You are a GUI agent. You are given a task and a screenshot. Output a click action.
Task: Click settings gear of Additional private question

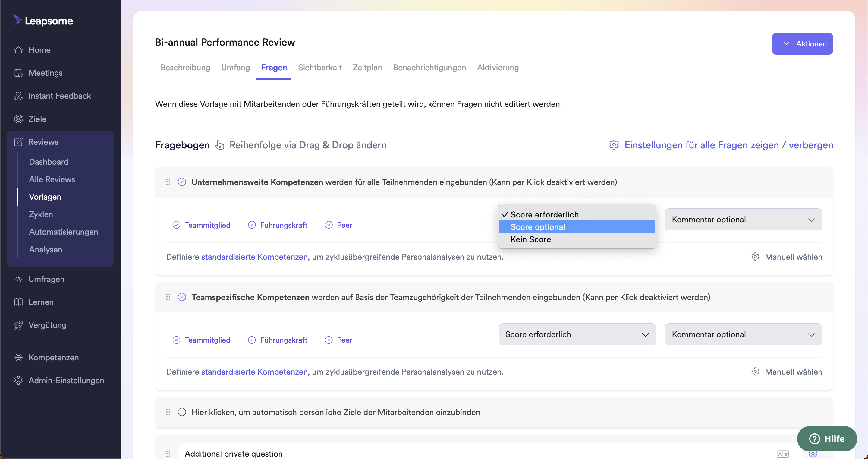click(813, 454)
